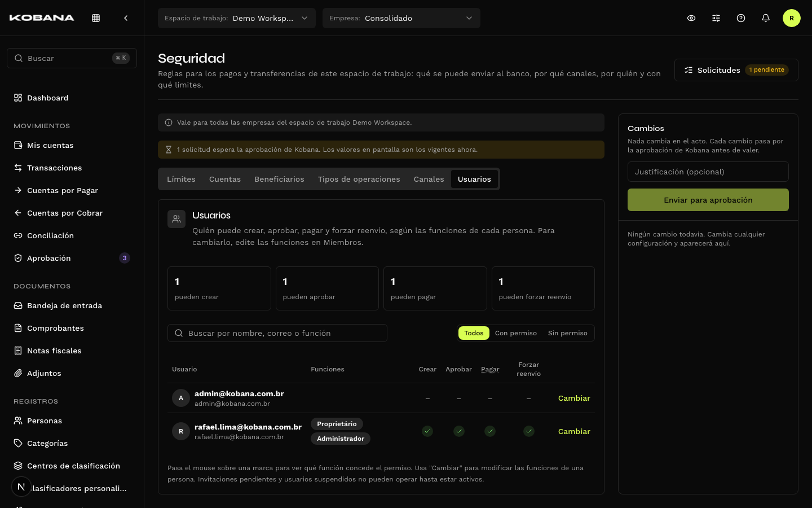This screenshot has height=508, width=812.
Task: Open Adjuntos in the sidebar
Action: 72,373
